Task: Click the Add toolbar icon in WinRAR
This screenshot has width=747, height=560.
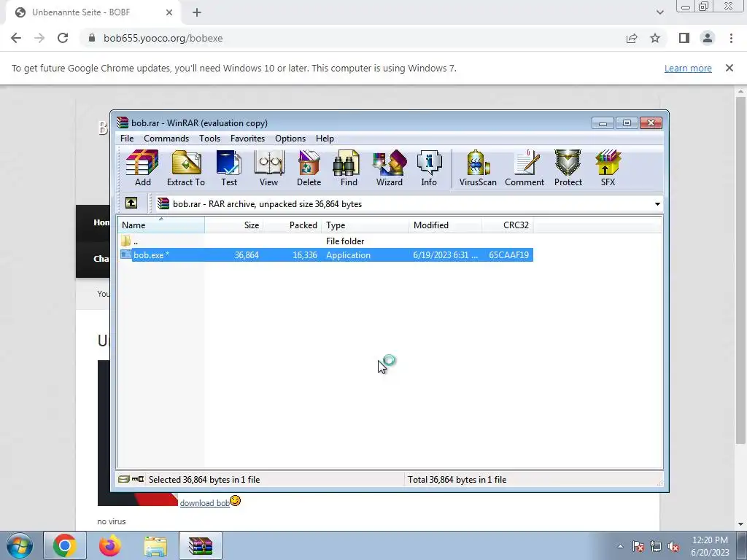Action: 142,168
